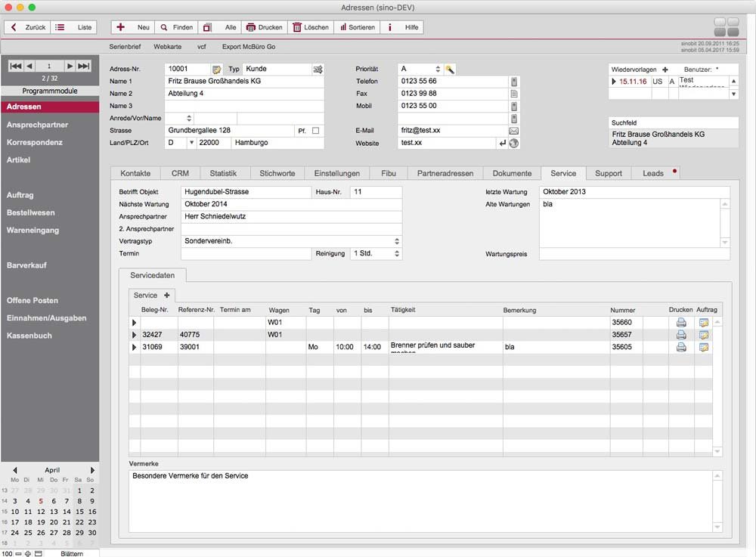Add new Wiedervorlage with plus icon

pyautogui.click(x=665, y=70)
